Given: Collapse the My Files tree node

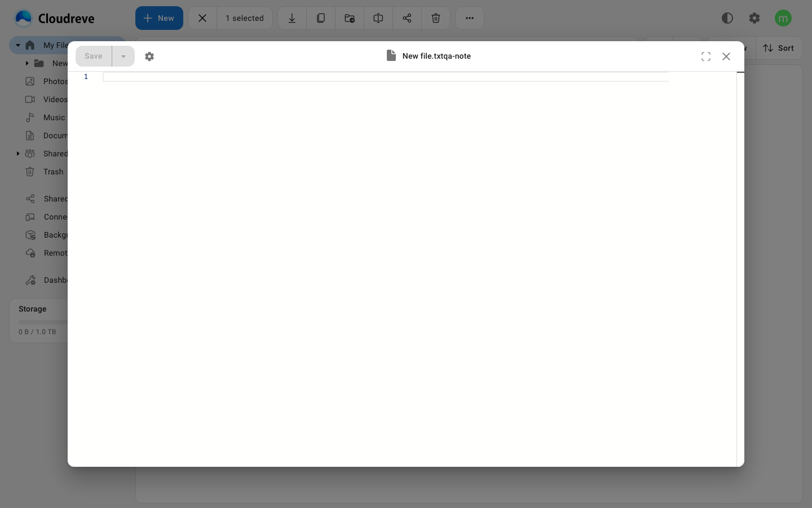Looking at the screenshot, I should [x=18, y=45].
